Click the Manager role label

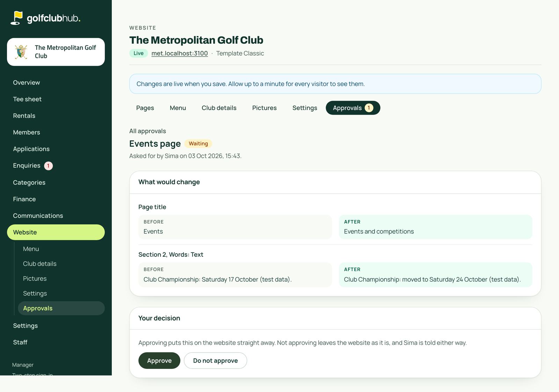(x=23, y=365)
